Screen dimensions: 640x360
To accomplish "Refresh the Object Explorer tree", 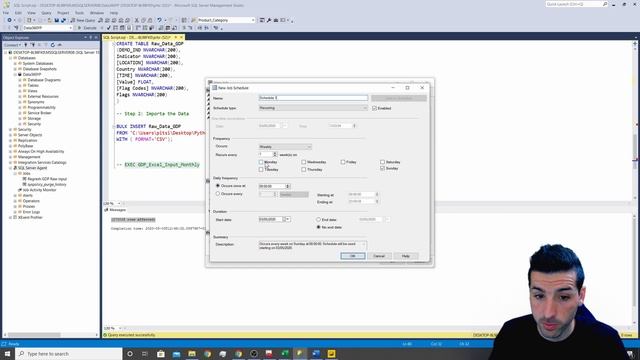I will pyautogui.click(x=53, y=45).
